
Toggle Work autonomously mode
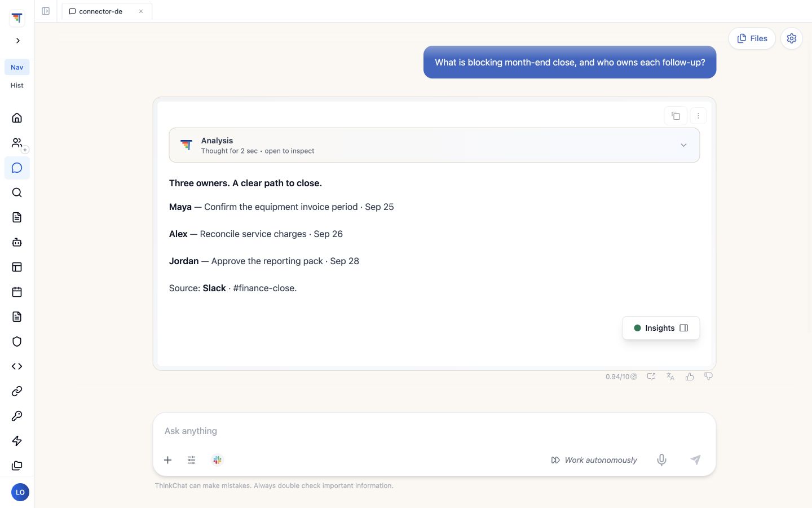[x=594, y=460]
